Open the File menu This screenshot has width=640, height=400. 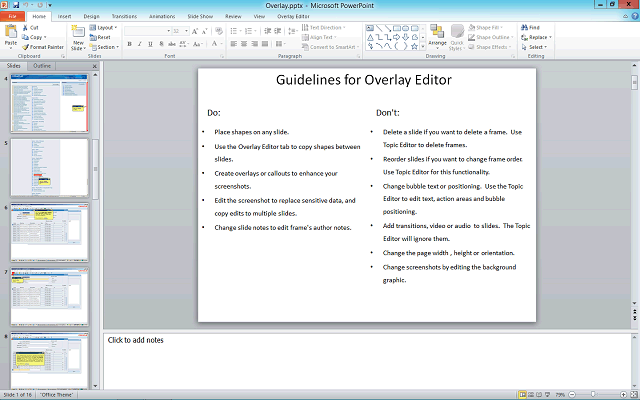click(12, 17)
